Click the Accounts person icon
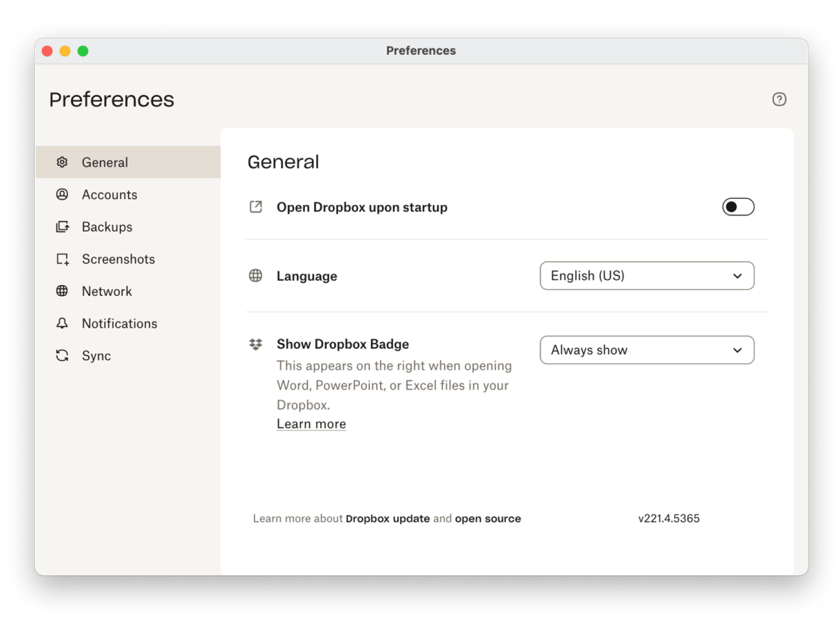Viewport: 840px width, 626px height. pos(62,194)
